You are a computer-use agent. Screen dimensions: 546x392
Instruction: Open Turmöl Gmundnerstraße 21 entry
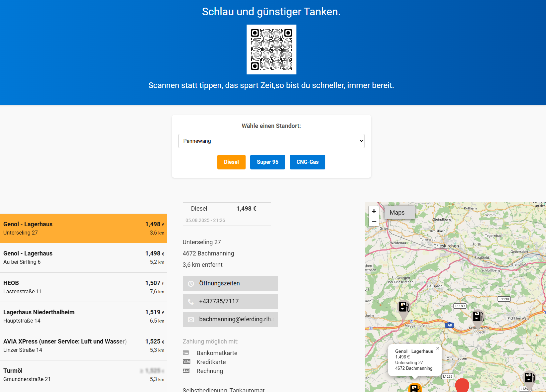point(83,375)
